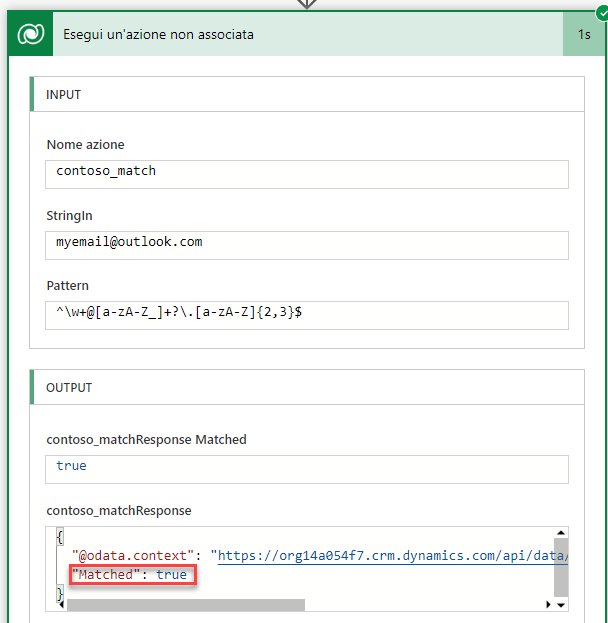Click the "Matched": true JSON line
The height and width of the screenshot is (623, 608).
click(133, 575)
